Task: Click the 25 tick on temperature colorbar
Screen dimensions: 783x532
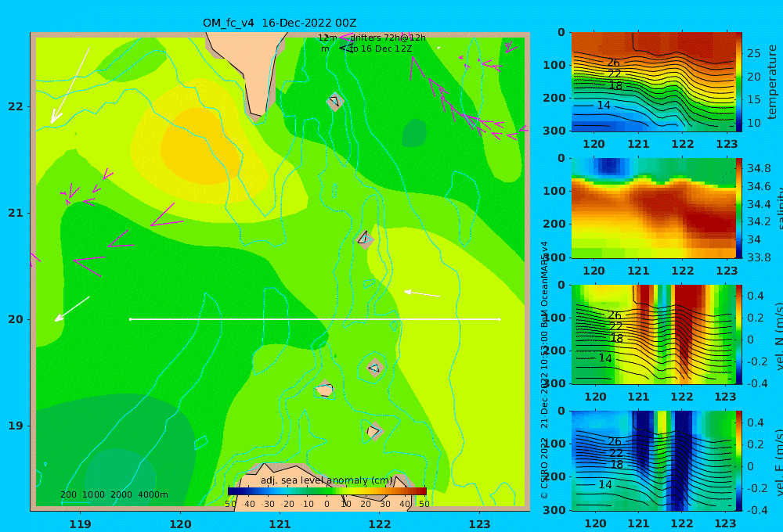Action: 753,53
